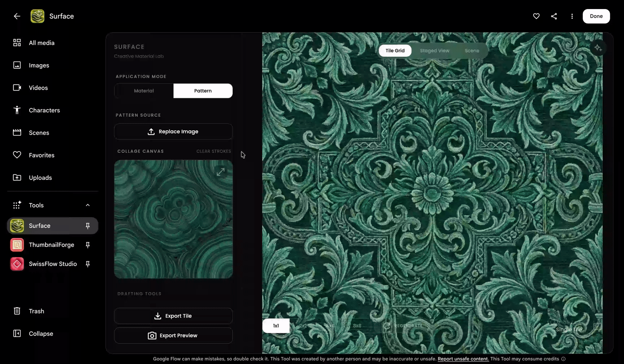This screenshot has height=364, width=624.
Task: Toggle Single Tile seam check icon
Action: click(x=598, y=326)
